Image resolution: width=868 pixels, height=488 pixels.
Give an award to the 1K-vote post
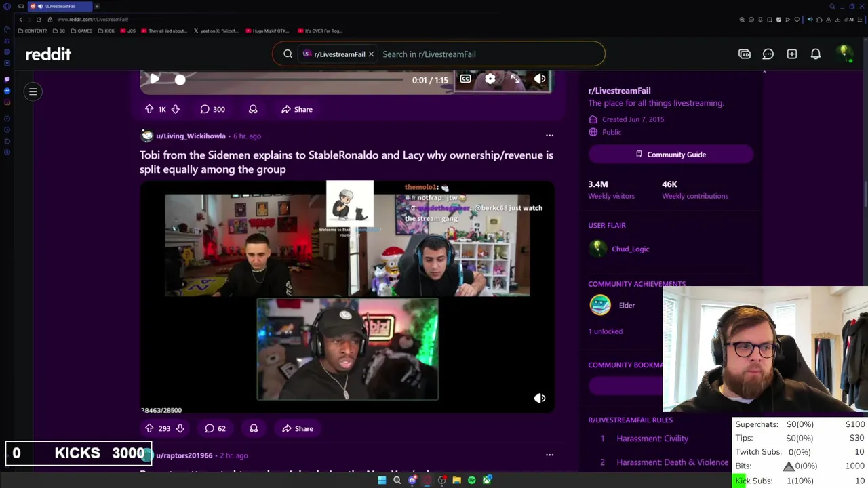coord(253,109)
